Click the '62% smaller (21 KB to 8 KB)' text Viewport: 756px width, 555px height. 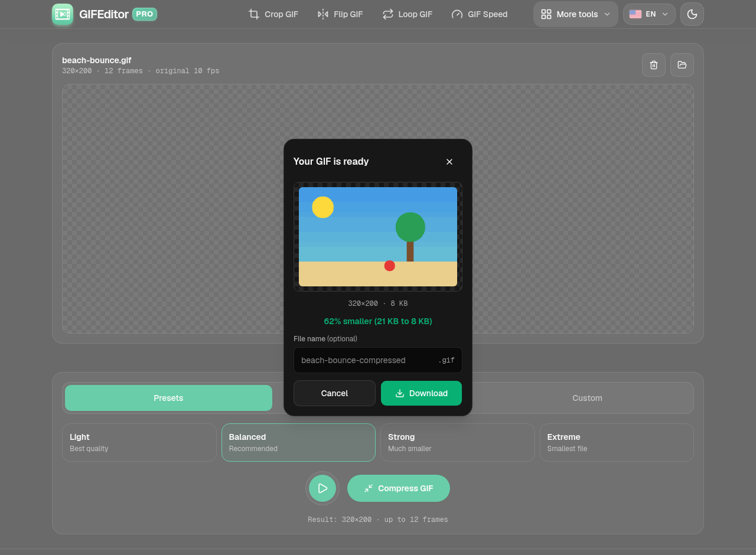(378, 321)
